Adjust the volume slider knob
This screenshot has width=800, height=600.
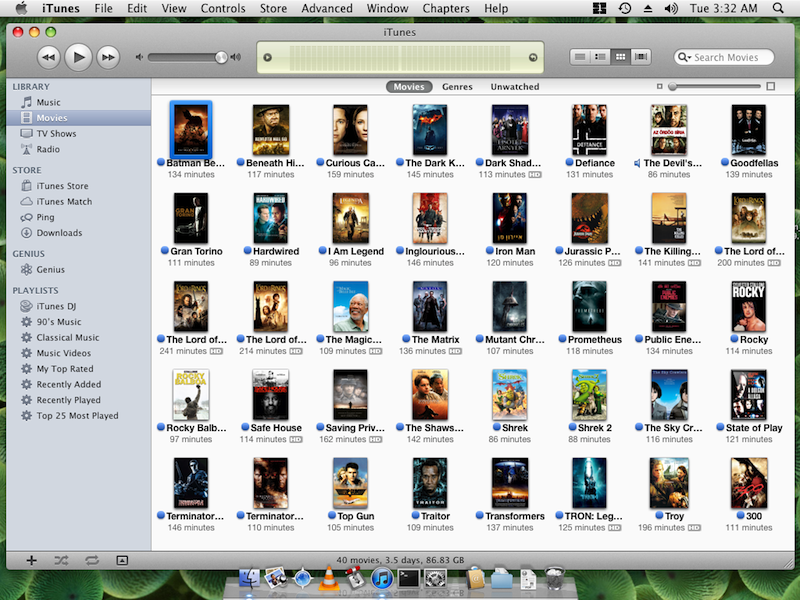tap(221, 57)
